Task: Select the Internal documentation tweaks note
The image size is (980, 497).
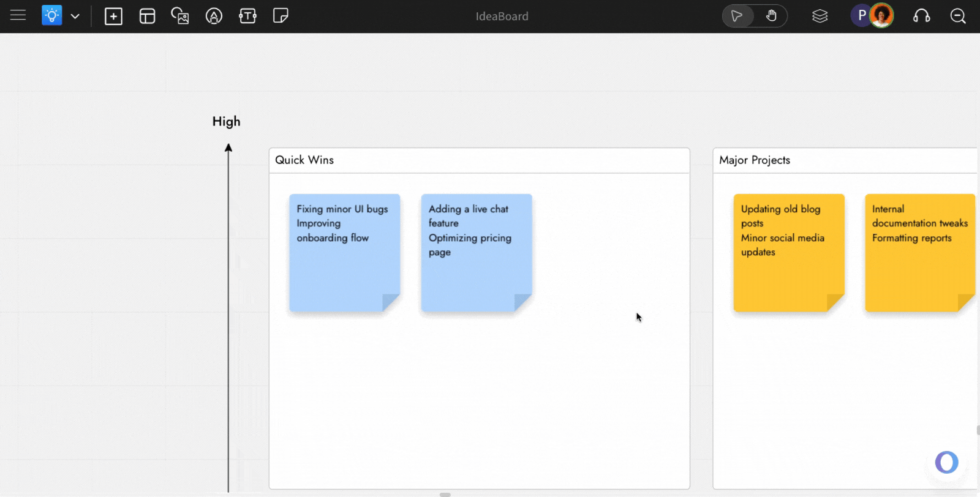Action: pos(920,253)
